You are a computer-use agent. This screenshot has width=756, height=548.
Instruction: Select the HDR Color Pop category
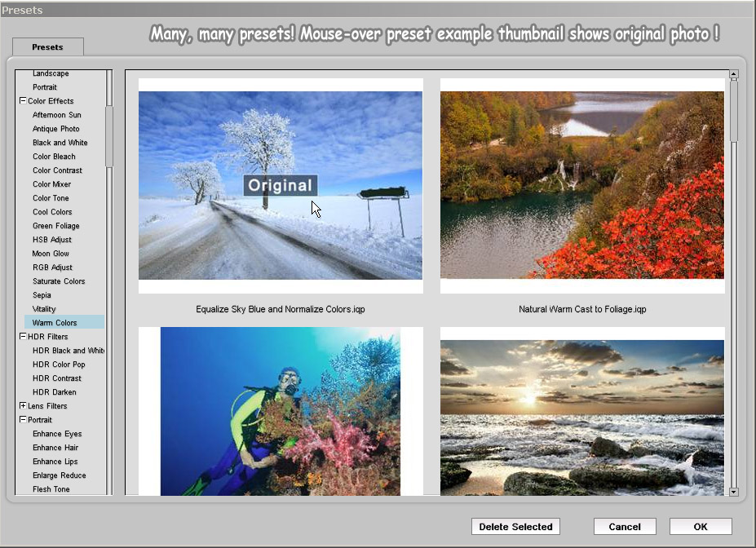(59, 365)
